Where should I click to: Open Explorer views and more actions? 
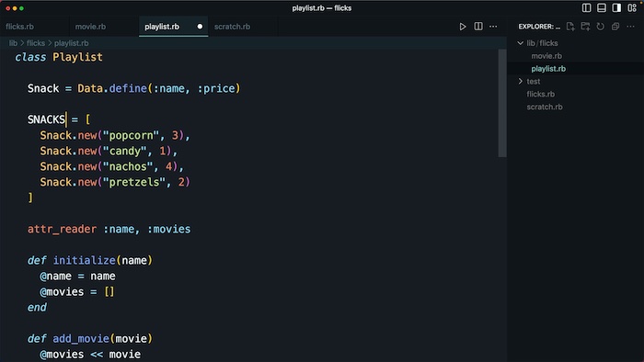click(630, 27)
